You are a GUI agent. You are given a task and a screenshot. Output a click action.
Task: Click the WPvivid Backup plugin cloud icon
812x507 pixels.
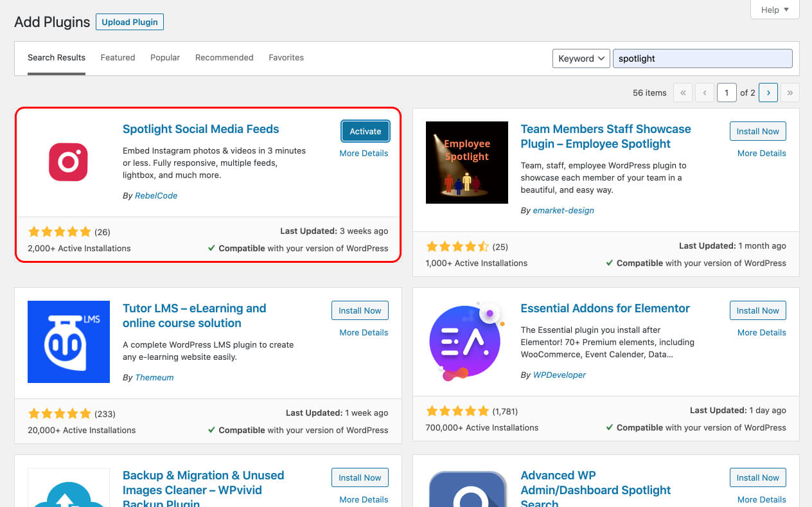click(69, 488)
